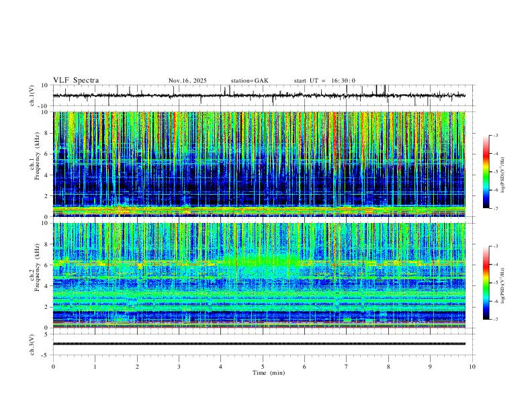
Task: Click the "-7" label on ch.2 color scale
Action: tap(495, 319)
